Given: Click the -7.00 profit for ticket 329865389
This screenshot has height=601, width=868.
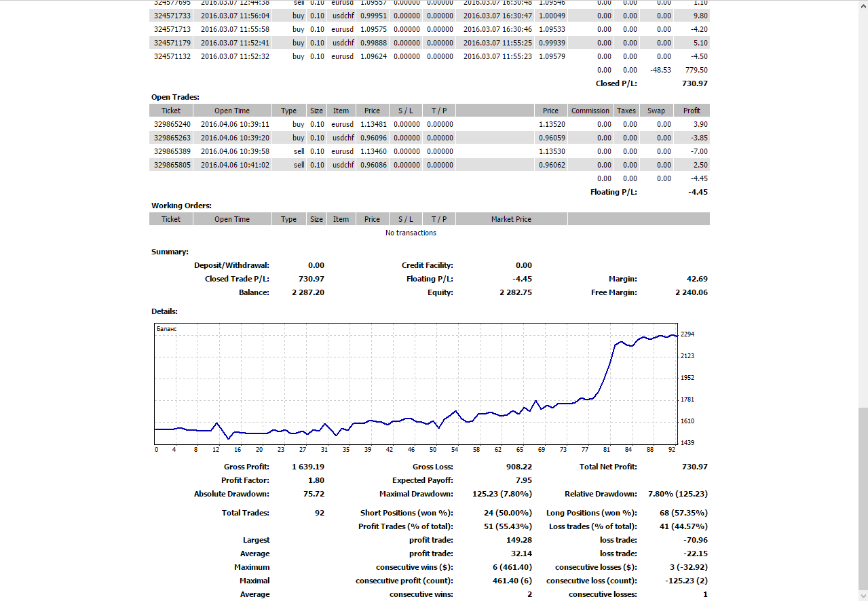Looking at the screenshot, I should (699, 151).
